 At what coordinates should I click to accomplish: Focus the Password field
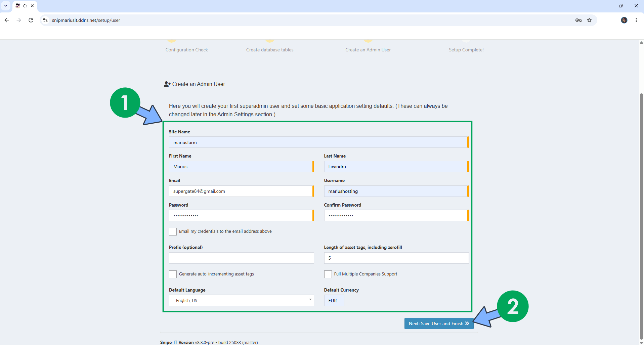(241, 215)
